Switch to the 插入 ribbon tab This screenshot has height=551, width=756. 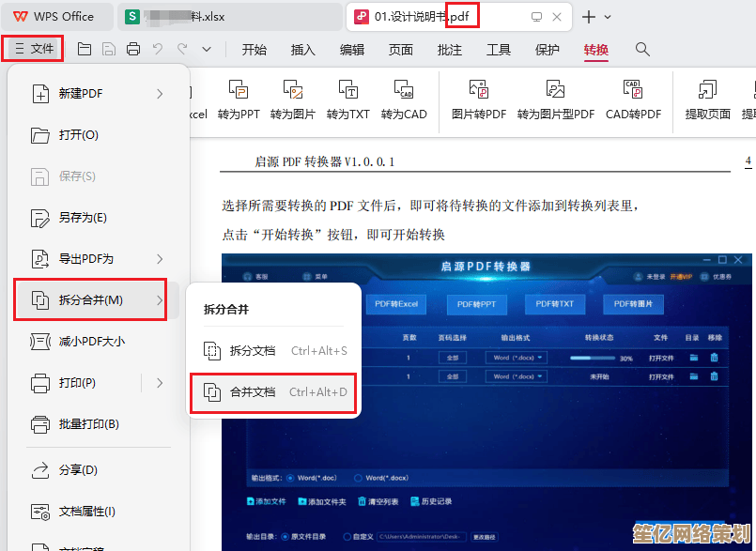tap(302, 49)
